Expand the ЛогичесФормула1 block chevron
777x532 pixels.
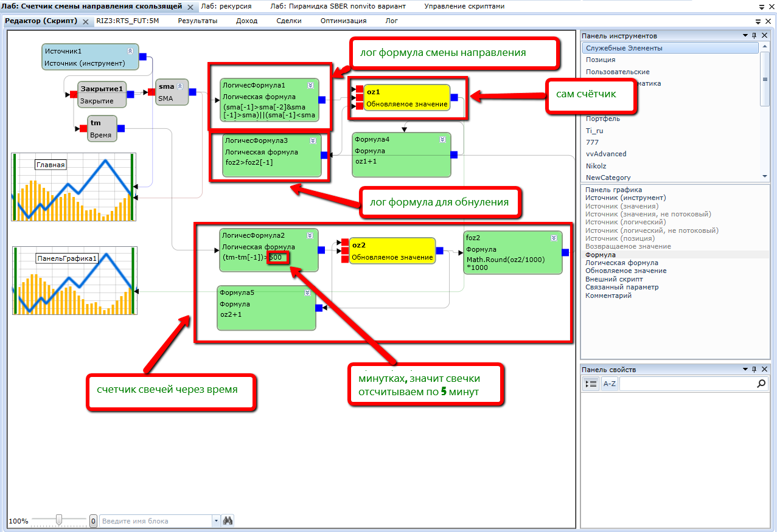[x=310, y=85]
